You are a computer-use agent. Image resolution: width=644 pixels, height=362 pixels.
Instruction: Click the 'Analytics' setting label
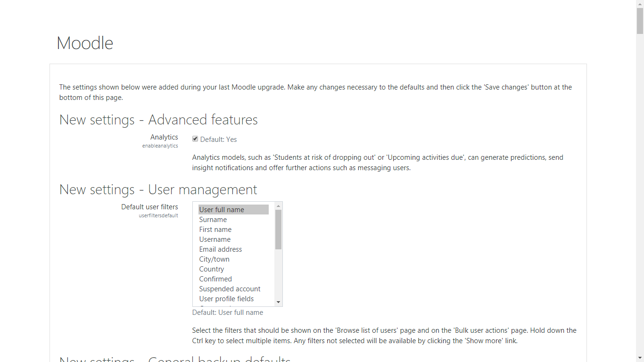164,137
